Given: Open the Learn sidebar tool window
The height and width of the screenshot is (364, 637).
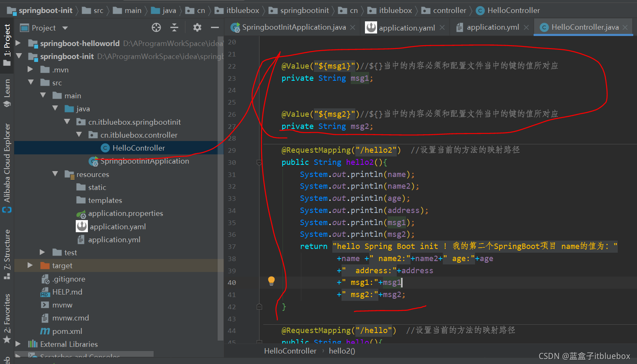Looking at the screenshot, I should pyautogui.click(x=7, y=93).
